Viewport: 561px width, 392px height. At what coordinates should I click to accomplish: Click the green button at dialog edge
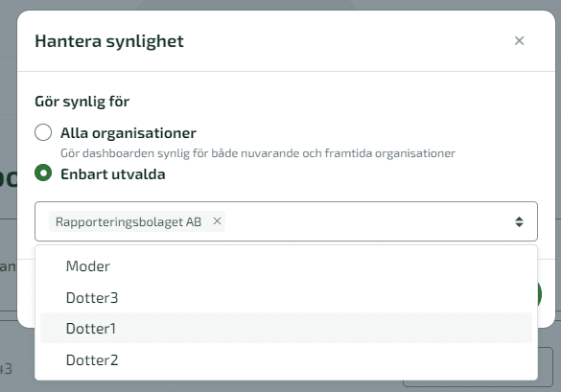click(540, 294)
